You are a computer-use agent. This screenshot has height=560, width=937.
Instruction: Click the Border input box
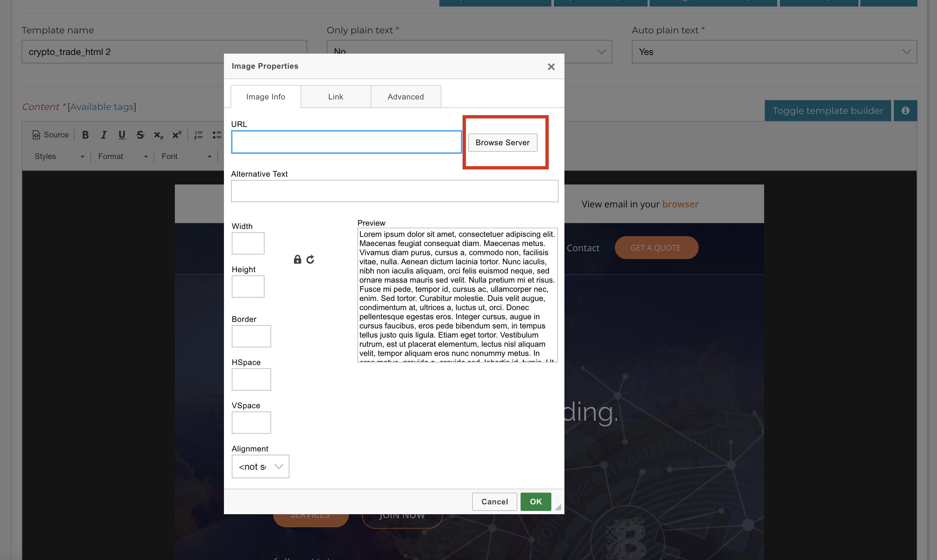coord(251,336)
